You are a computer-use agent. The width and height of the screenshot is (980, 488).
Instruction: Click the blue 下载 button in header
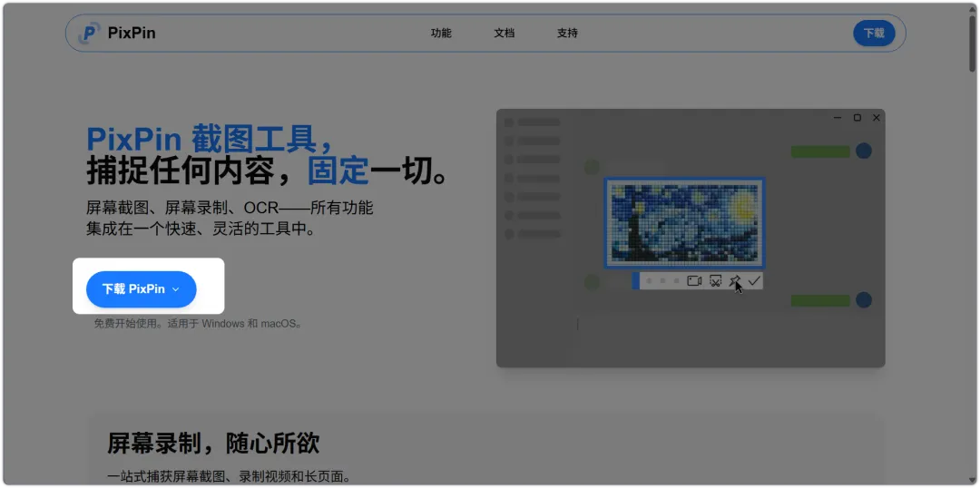[874, 34]
